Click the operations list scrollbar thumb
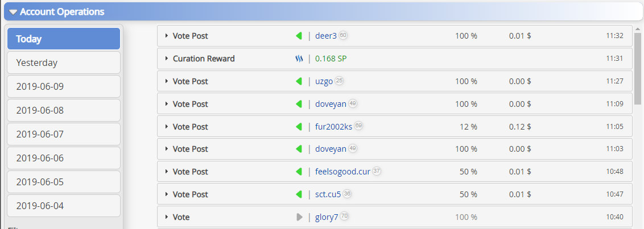Viewport: 644px width, 229px height. (x=637, y=69)
